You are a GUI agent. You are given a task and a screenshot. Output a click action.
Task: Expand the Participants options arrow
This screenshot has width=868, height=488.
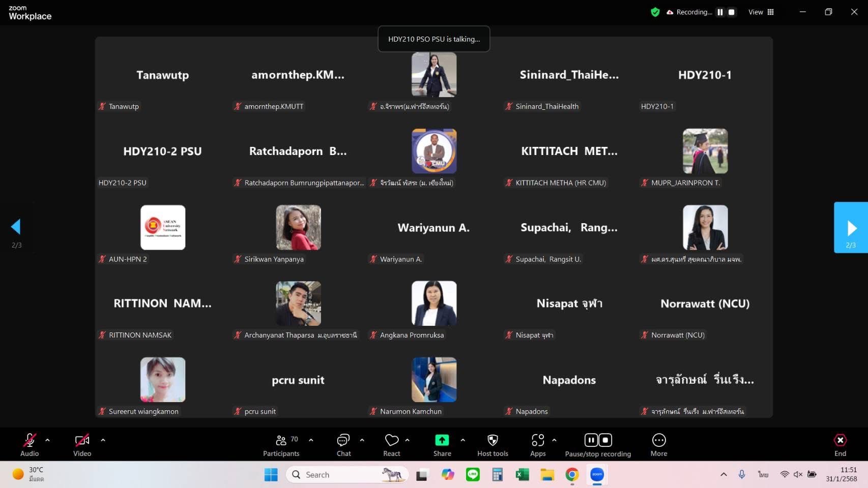pyautogui.click(x=311, y=440)
